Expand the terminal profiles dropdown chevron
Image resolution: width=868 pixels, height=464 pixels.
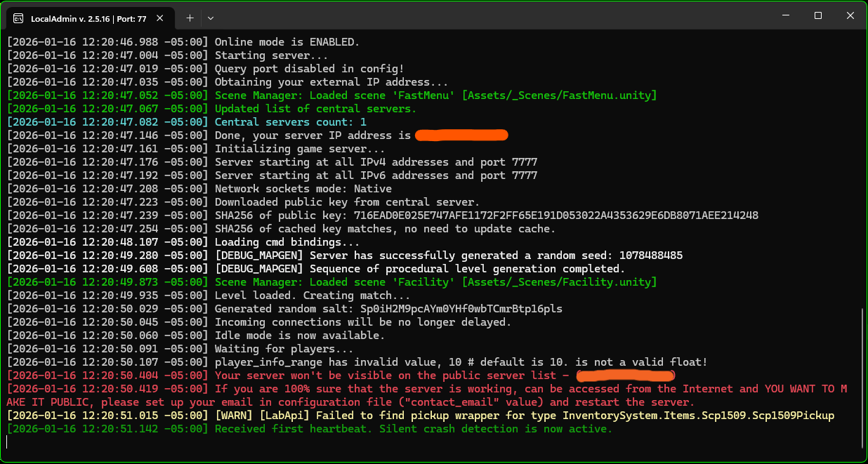pos(211,18)
